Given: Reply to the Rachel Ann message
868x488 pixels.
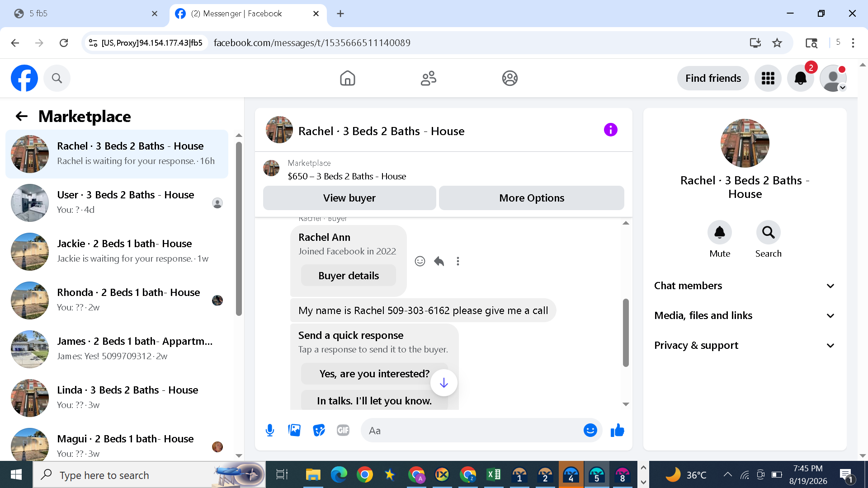Looking at the screenshot, I should (439, 261).
